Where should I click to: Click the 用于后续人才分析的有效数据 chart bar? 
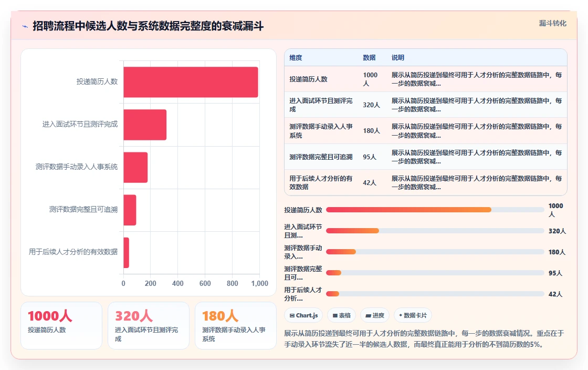pos(127,253)
